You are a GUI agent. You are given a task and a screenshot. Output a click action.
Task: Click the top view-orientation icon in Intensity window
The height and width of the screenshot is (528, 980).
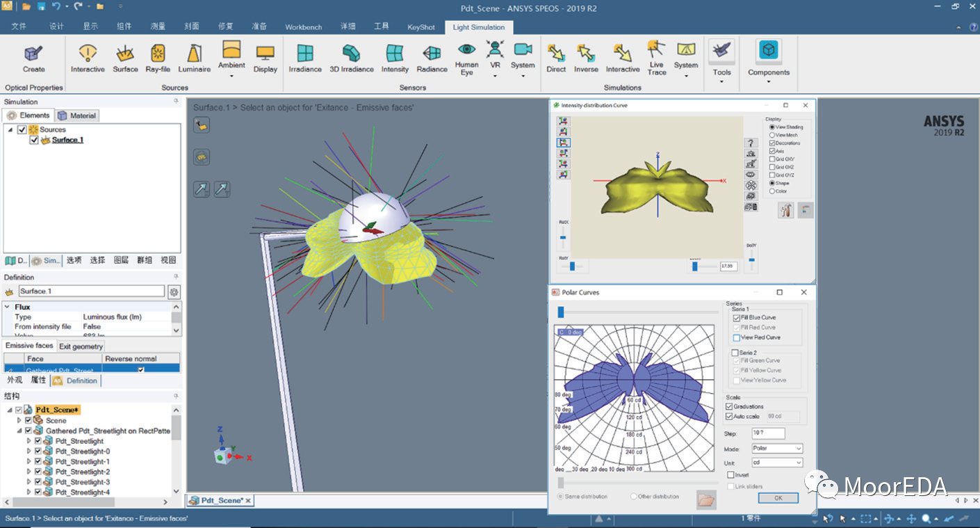(x=563, y=121)
